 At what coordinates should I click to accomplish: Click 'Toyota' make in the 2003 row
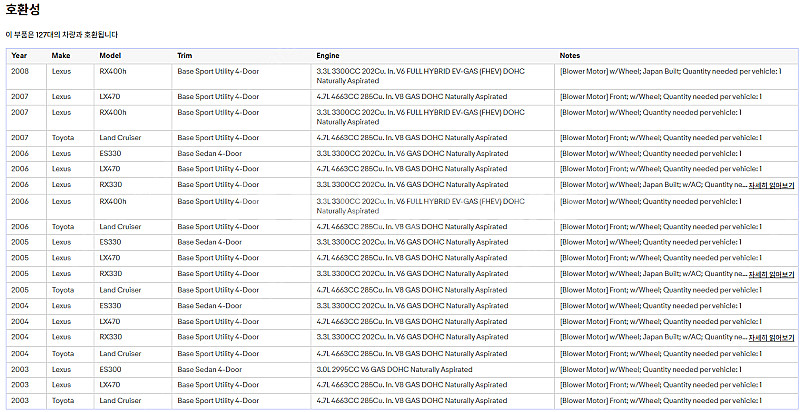[63, 401]
